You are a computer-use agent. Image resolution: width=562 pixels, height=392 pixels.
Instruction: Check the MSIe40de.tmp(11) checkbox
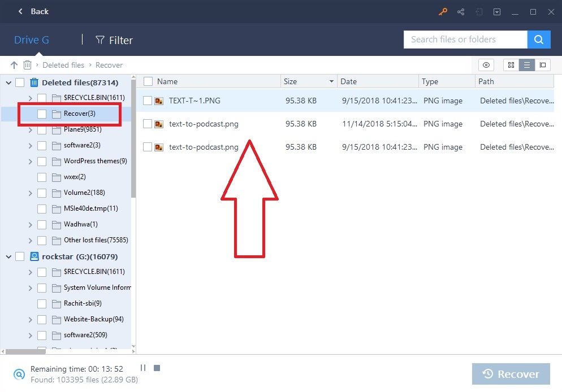[42, 208]
